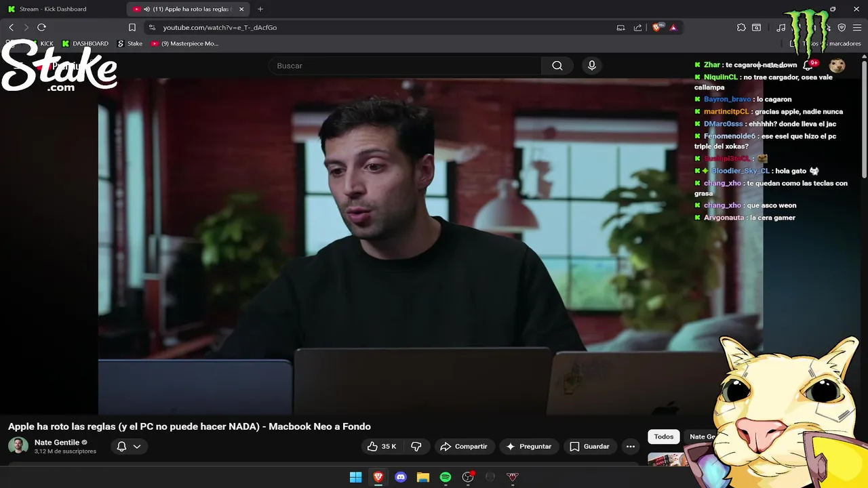Click chat username DMarc0sss
The width and height of the screenshot is (868, 488).
tap(723, 124)
